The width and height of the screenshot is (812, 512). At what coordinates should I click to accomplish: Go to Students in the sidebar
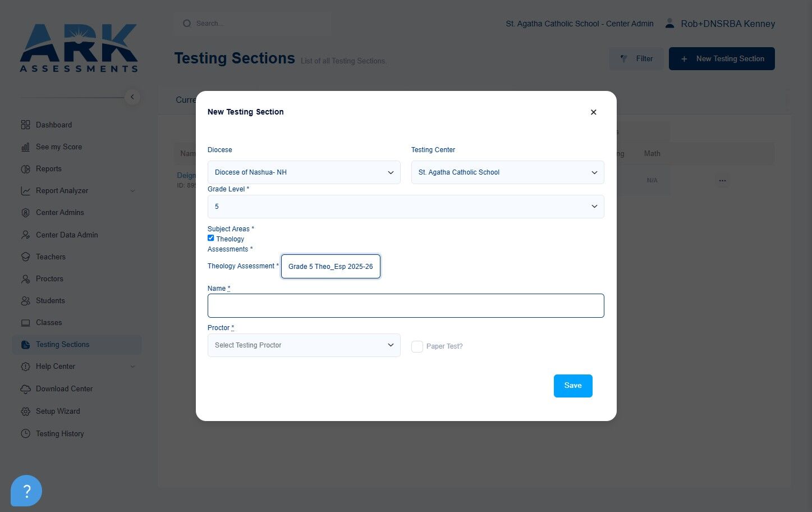coord(50,301)
